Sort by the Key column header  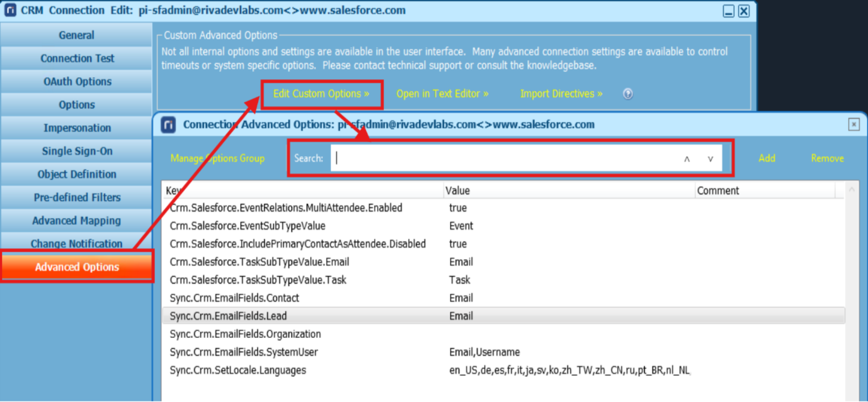click(303, 191)
